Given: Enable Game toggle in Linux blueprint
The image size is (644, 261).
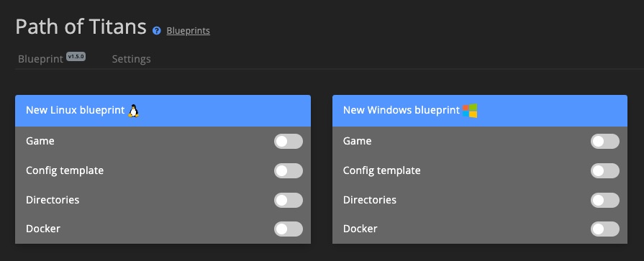Looking at the screenshot, I should (289, 141).
